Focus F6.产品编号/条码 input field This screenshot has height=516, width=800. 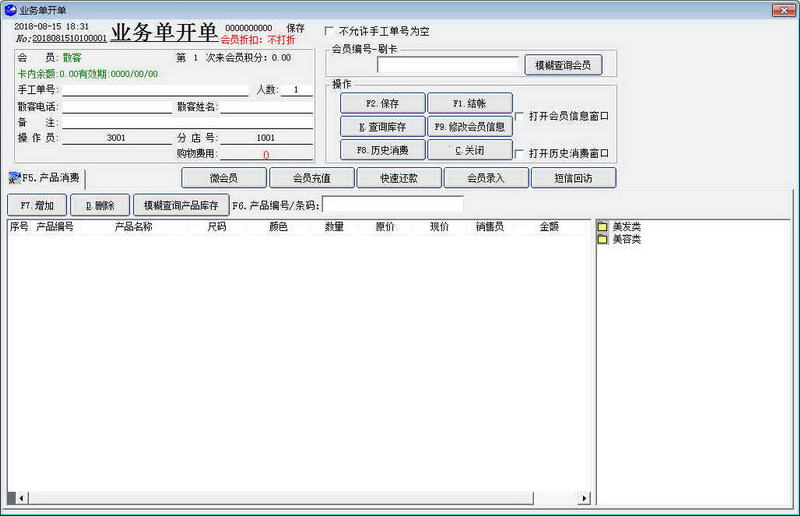pos(393,205)
